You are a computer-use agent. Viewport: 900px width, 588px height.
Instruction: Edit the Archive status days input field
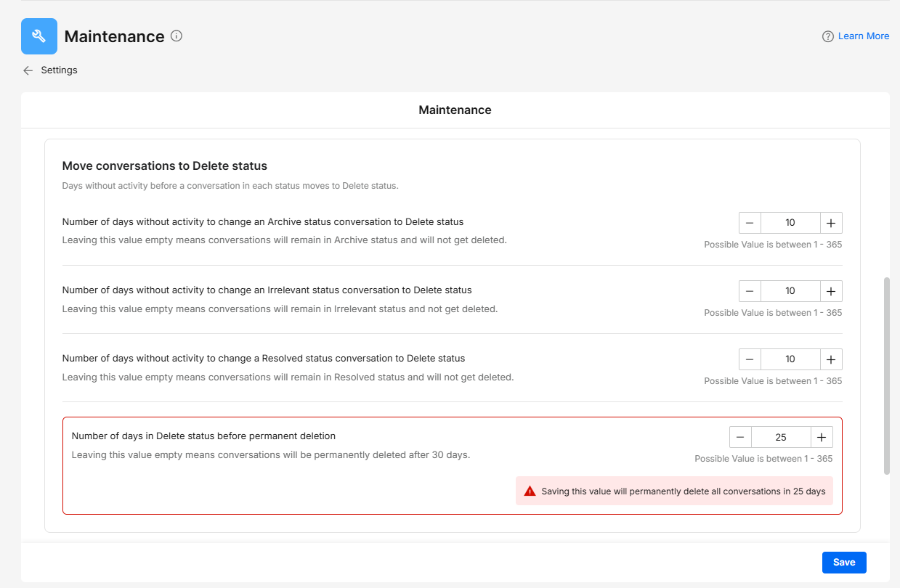pos(790,223)
